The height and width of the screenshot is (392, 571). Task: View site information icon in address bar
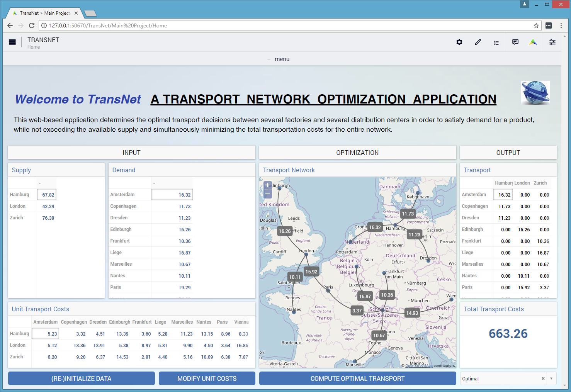(x=44, y=25)
